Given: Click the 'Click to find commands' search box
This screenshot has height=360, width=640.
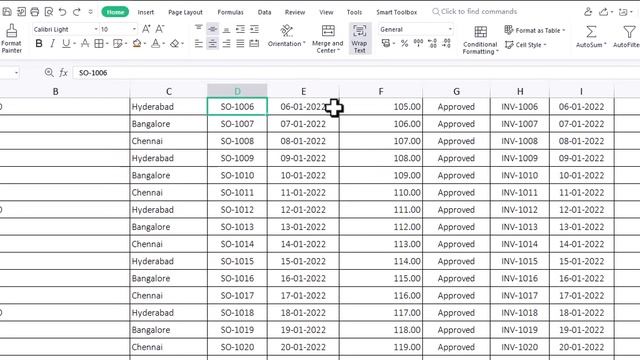Looking at the screenshot, I should click(475, 12).
